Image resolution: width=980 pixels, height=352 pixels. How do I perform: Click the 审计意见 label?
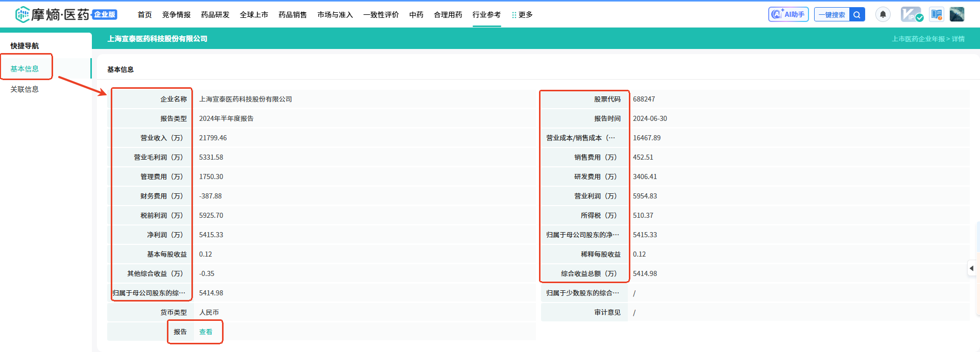tap(607, 312)
